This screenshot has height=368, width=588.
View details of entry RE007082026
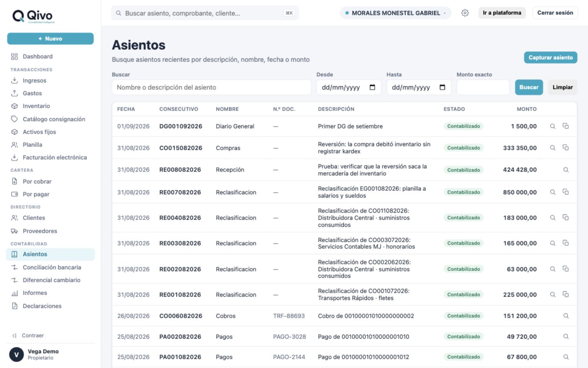[x=552, y=192]
